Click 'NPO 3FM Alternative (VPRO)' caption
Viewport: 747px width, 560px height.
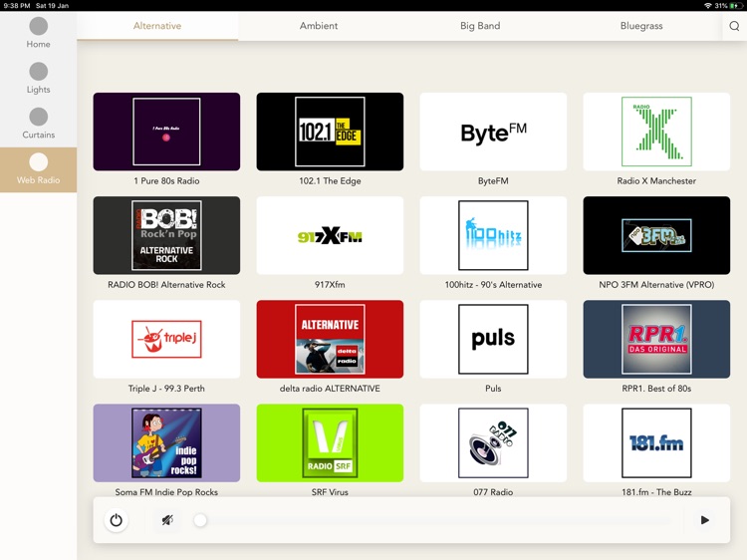(x=656, y=285)
